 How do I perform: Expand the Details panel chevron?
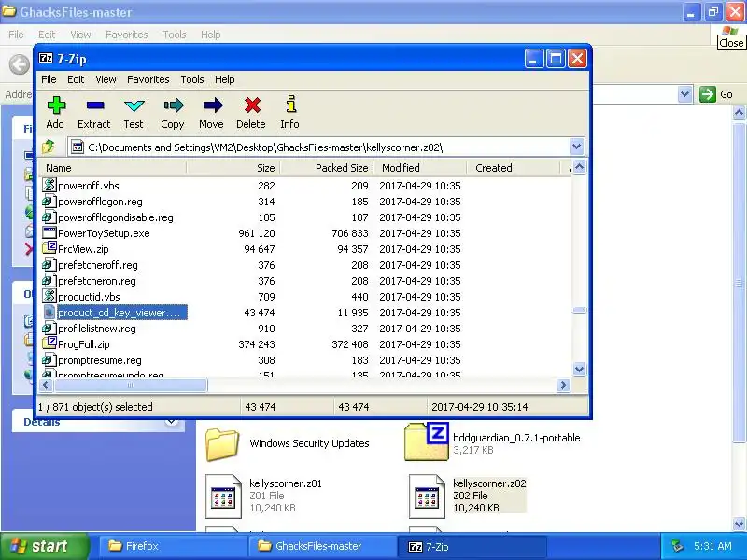coord(172,422)
